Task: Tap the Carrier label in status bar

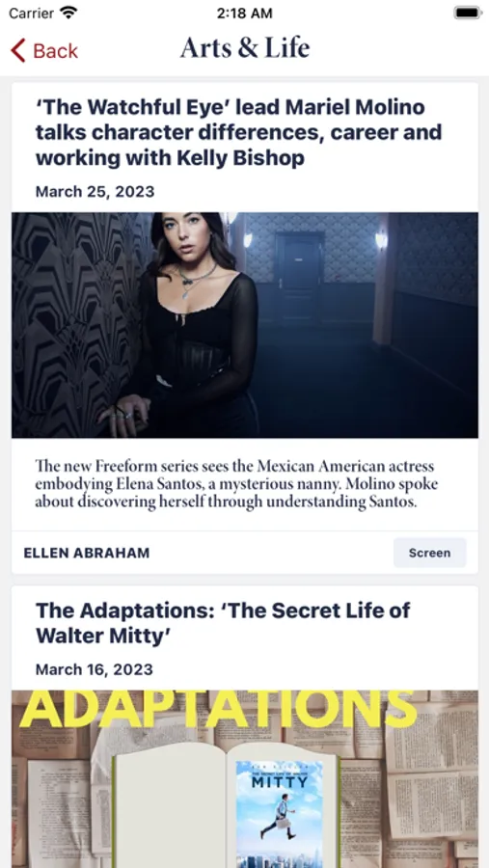Action: pyautogui.click(x=31, y=14)
